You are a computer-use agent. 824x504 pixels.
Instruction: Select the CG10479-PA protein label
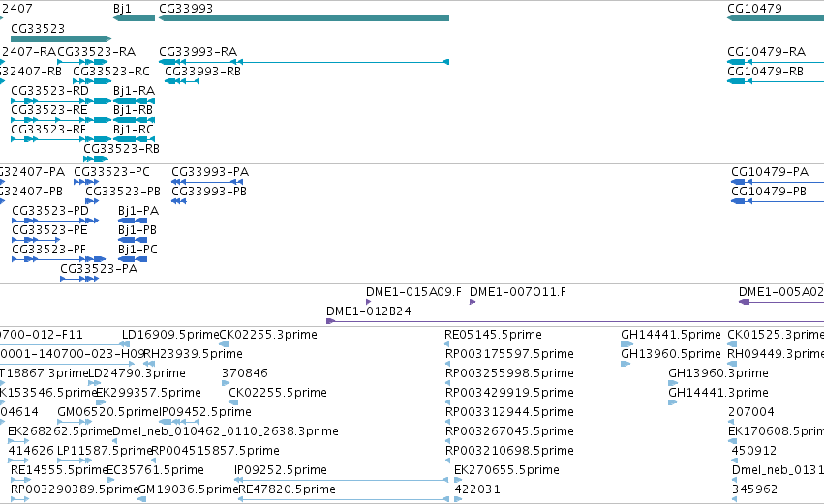point(770,172)
